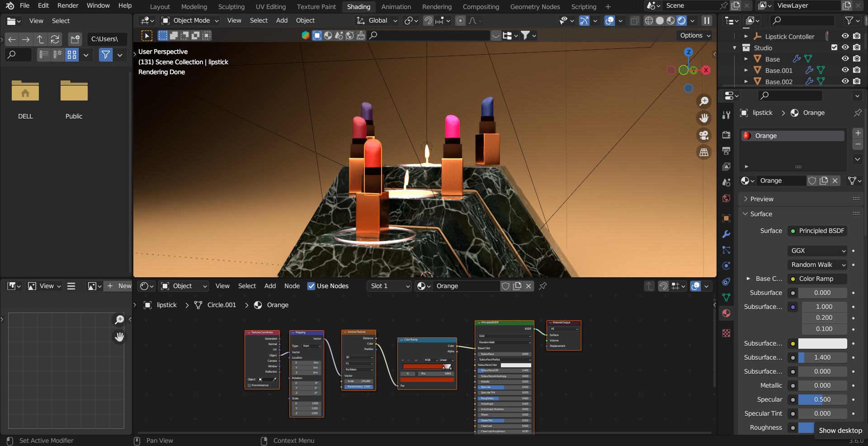868x446 pixels.
Task: Switch to orthographic grid view icon
Action: click(x=704, y=152)
